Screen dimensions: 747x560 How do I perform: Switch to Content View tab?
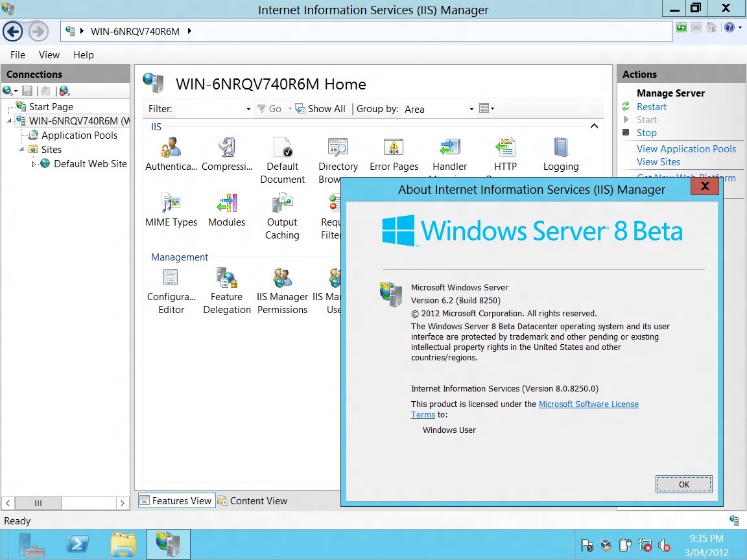pyautogui.click(x=252, y=500)
